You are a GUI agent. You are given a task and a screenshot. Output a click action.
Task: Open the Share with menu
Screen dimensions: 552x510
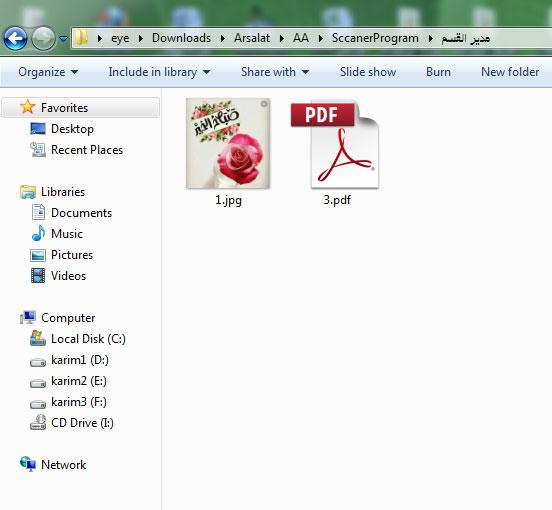point(275,72)
